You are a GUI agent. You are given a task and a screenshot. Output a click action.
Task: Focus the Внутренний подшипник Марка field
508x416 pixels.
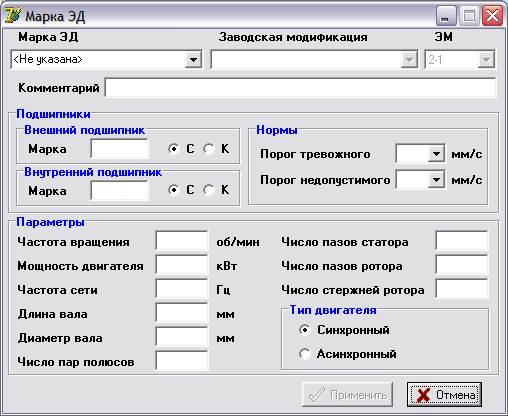pyautogui.click(x=119, y=190)
